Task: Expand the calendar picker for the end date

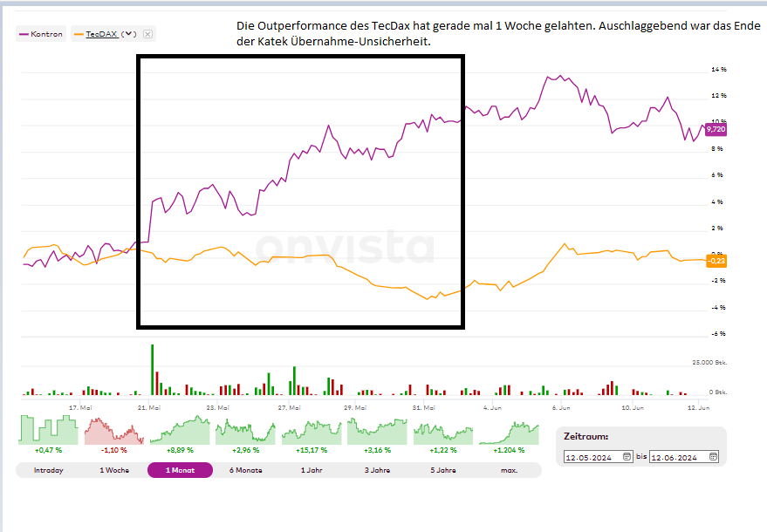Action: 713,456
